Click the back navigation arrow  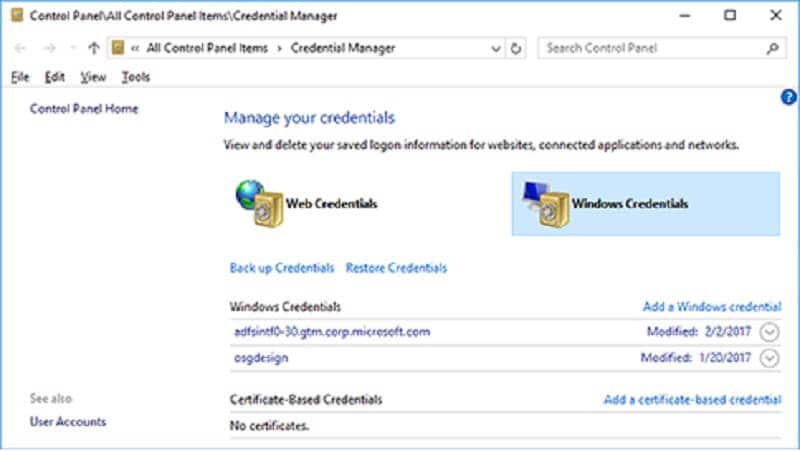pos(22,47)
